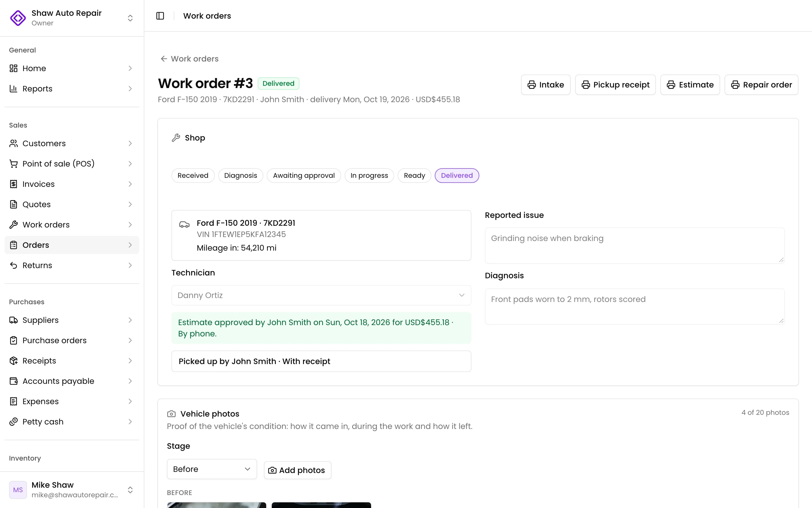The height and width of the screenshot is (508, 812).
Task: Open the Technician dropdown showing Danny Ortiz
Action: 321,295
